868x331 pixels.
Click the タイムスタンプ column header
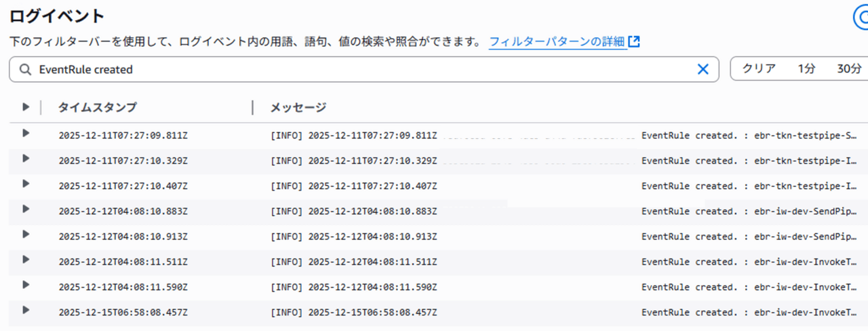tap(97, 107)
